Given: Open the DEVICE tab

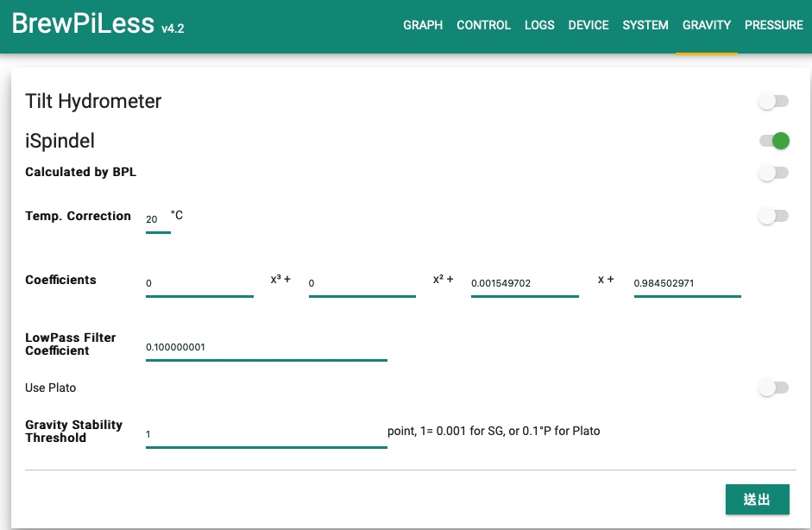Looking at the screenshot, I should pyautogui.click(x=589, y=25).
